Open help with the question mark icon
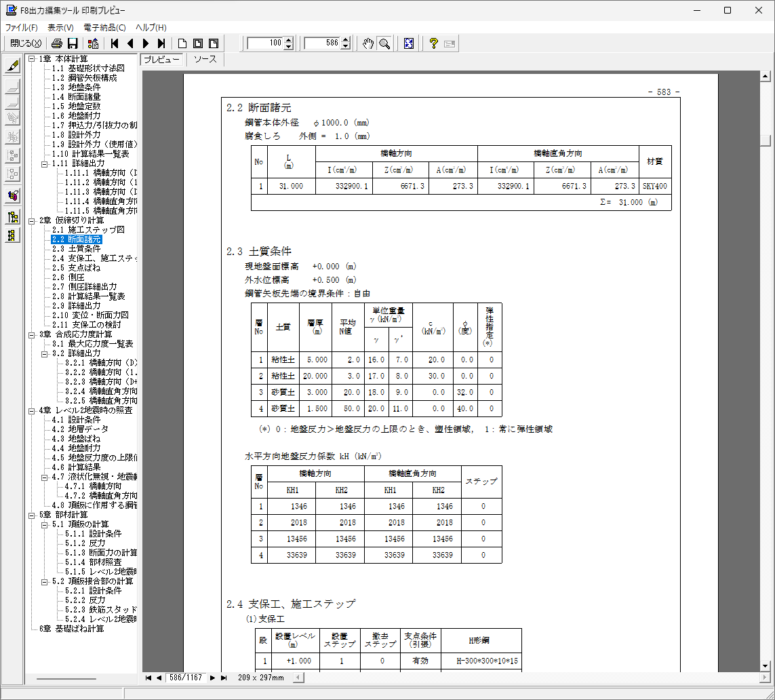Screen dimensions: 775x700 tap(433, 43)
